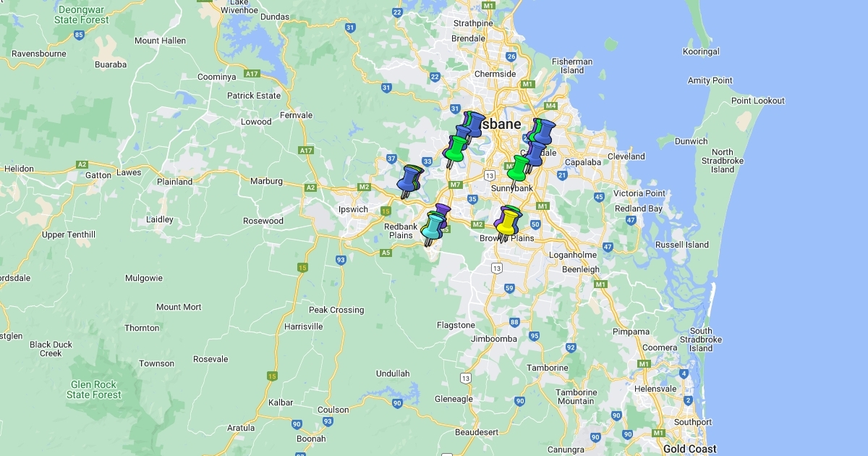Click the blue pushpin over the Carindale label
The width and height of the screenshot is (868, 456).
pyautogui.click(x=536, y=153)
